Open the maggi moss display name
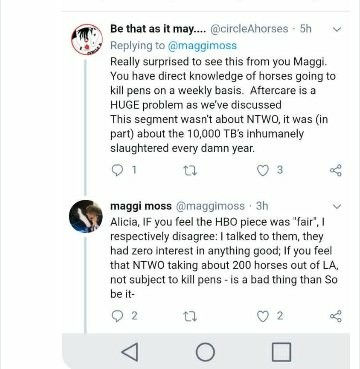 coord(141,206)
